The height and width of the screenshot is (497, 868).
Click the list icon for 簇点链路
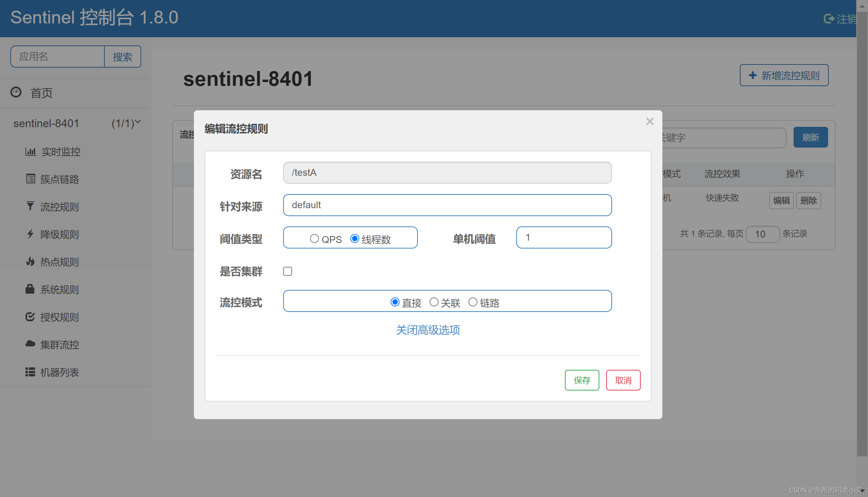point(30,179)
